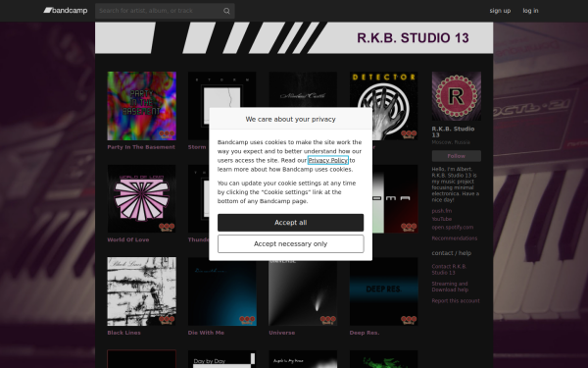Click the Bandcamp logo
Image resolution: width=588 pixels, height=368 pixels.
click(66, 11)
